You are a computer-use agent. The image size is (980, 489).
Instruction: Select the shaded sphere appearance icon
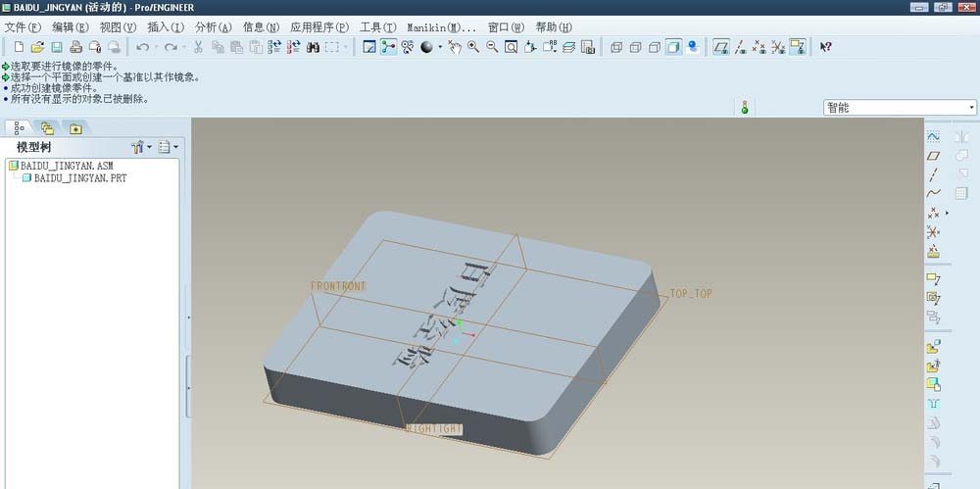coord(427,47)
